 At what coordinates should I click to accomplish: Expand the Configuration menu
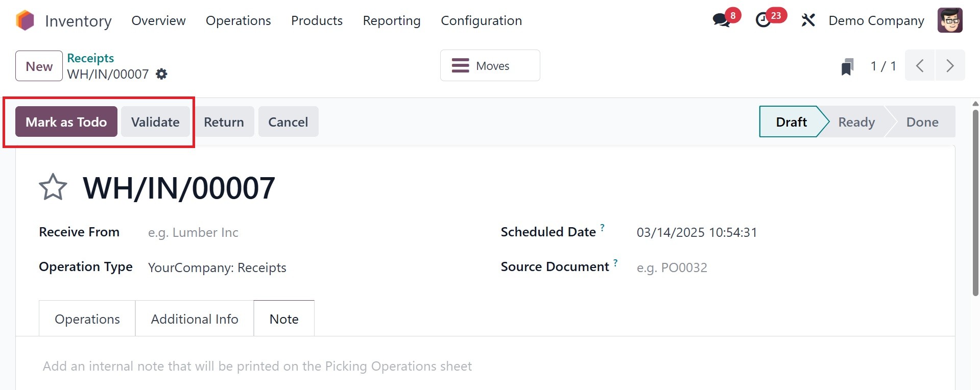(481, 20)
